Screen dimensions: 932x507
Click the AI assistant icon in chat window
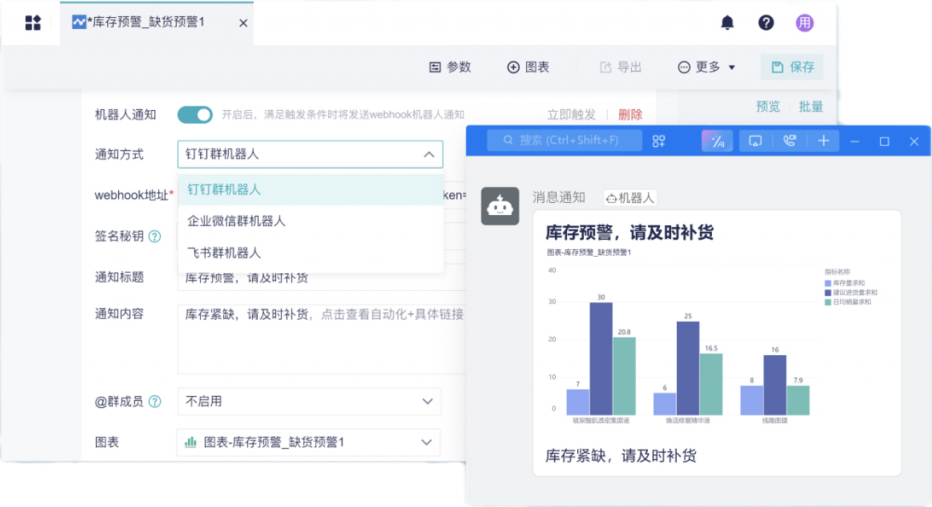click(x=717, y=141)
